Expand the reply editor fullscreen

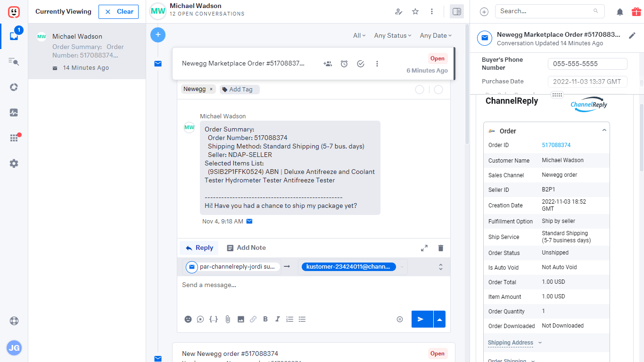click(x=424, y=248)
